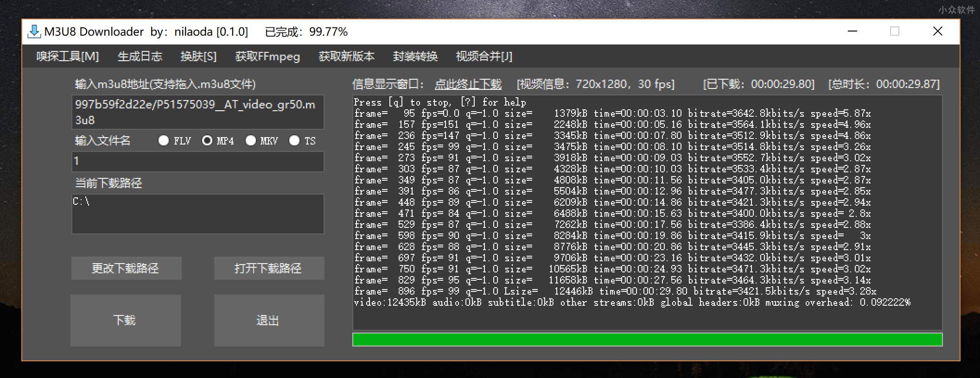Click the 总时长: 00:00:29.87 label
980x378 pixels.
(884, 84)
